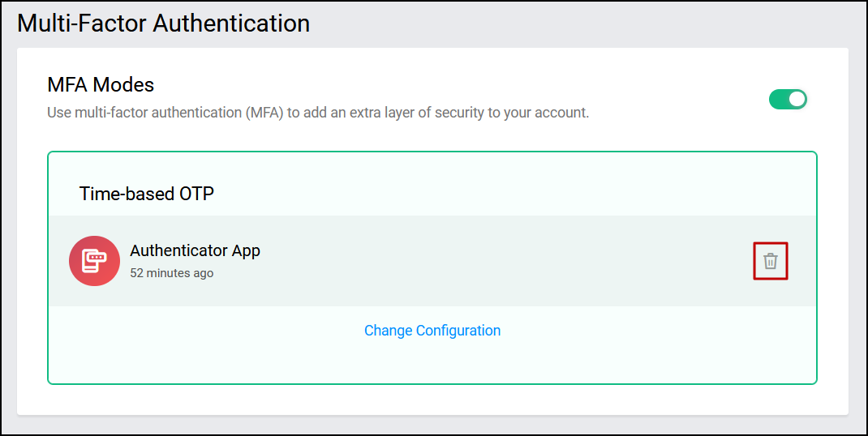The image size is (868, 436).
Task: Click the 'OTP' text in the card heading
Action: tap(198, 193)
